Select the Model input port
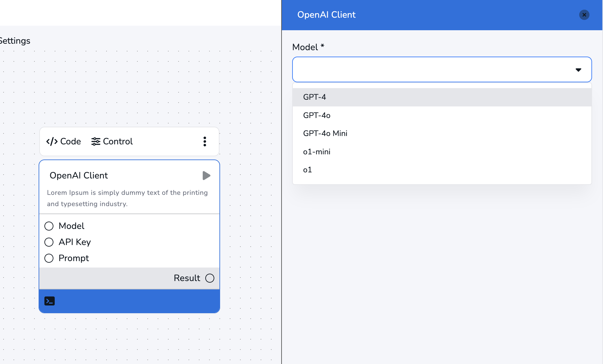 (49, 226)
